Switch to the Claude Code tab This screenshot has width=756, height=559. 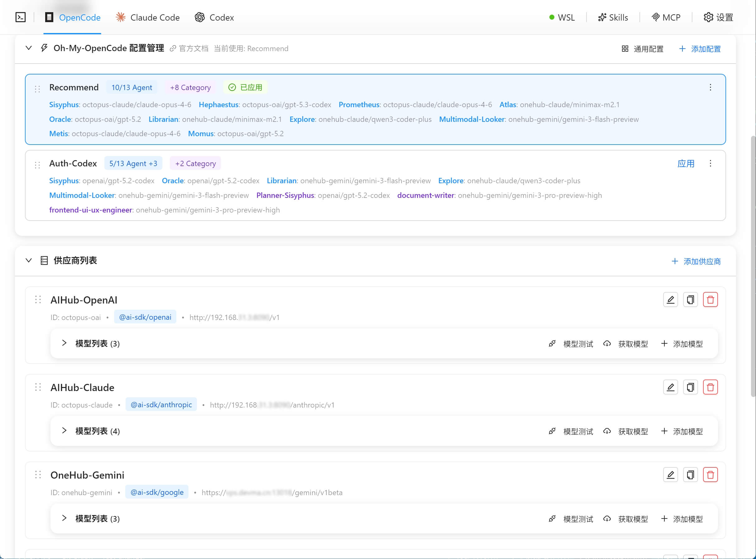(147, 17)
